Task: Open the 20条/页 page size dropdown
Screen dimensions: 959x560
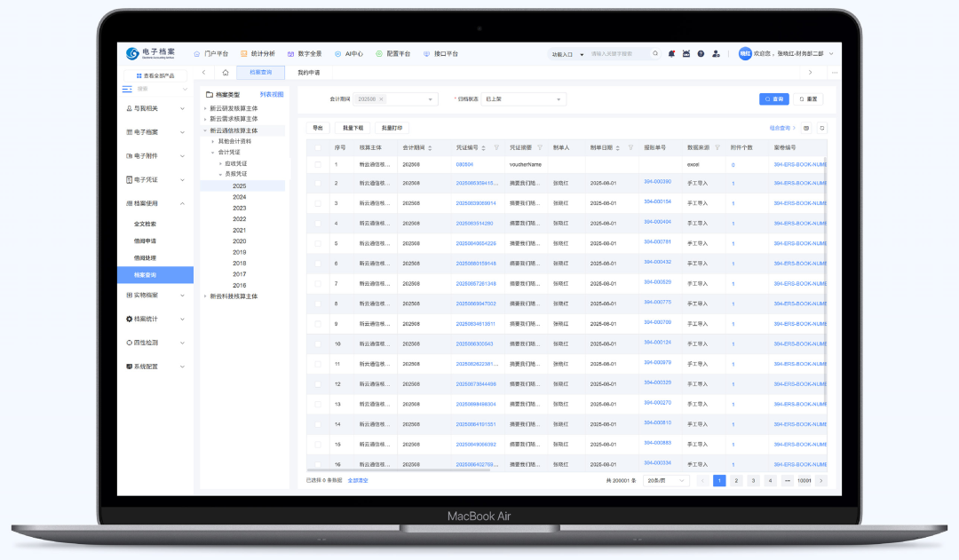Action: pyautogui.click(x=668, y=480)
